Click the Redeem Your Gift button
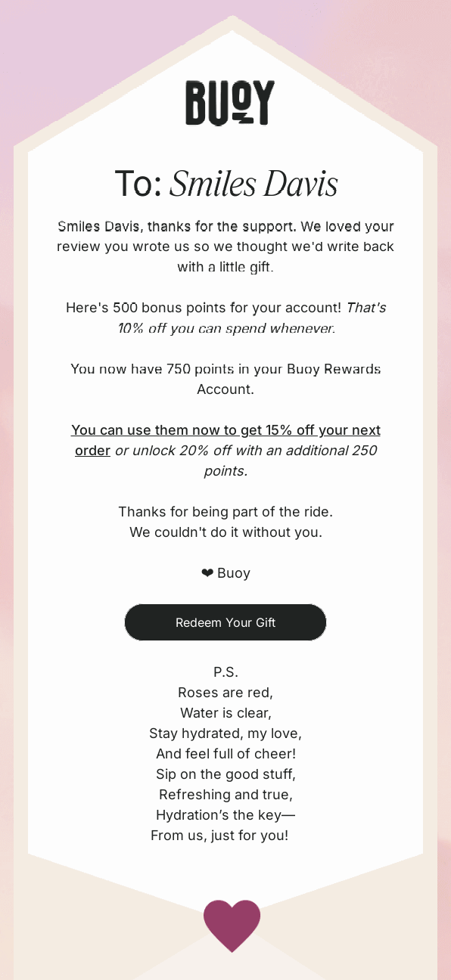The width and height of the screenshot is (451, 980). point(225,622)
